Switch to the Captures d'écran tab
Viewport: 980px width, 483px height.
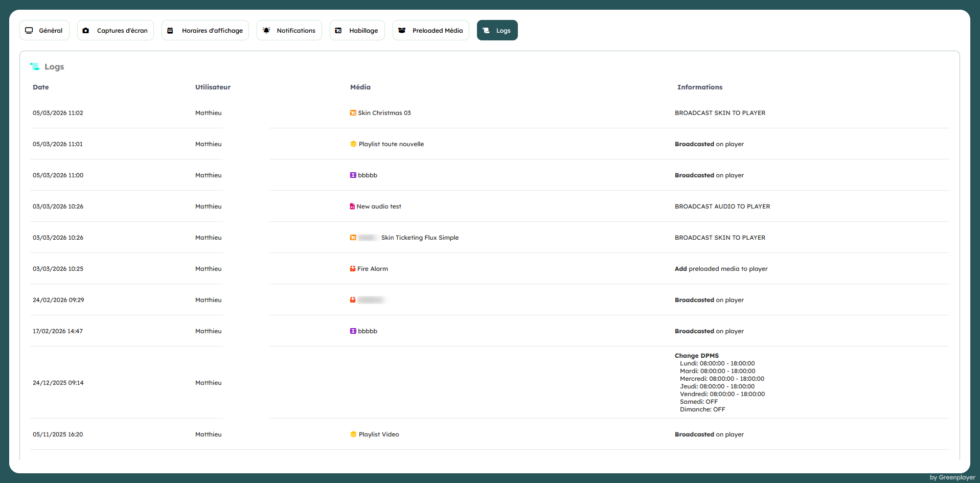click(x=116, y=31)
